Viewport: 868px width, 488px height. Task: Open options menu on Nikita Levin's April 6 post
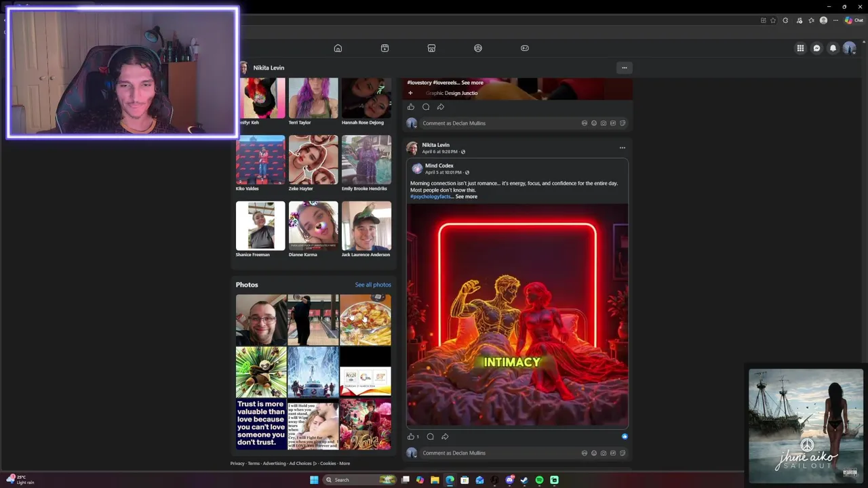[623, 148]
